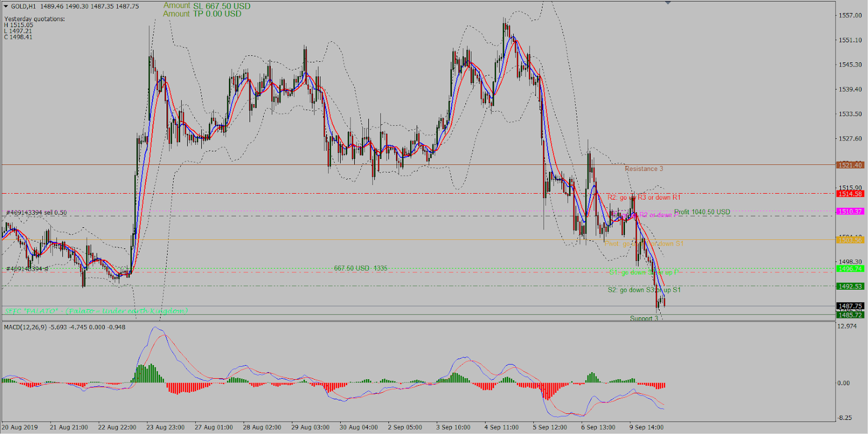868x434 pixels.
Task: Click the red 1514.58 price tag
Action: (850, 194)
